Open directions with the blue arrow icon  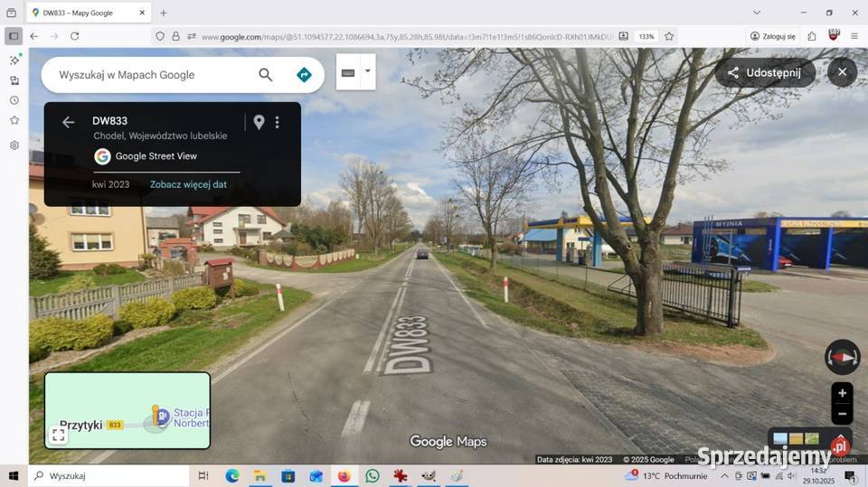(304, 75)
